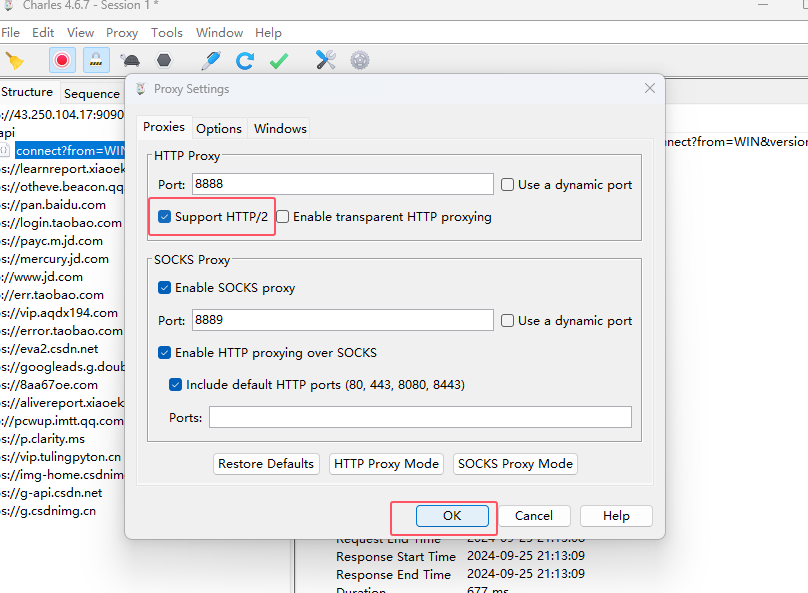Select the payc.m.jd.com host
Image resolution: width=808 pixels, height=593 pixels.
coord(52,241)
